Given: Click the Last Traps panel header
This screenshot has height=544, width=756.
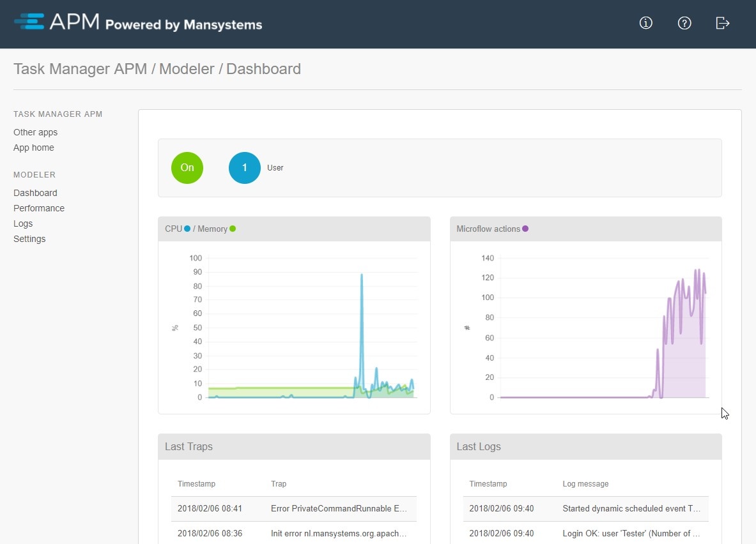Looking at the screenshot, I should (x=294, y=447).
